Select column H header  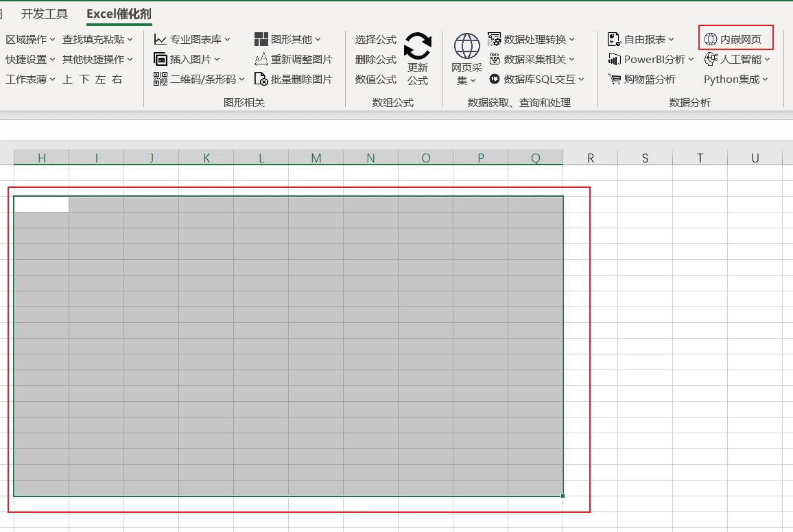coord(41,158)
